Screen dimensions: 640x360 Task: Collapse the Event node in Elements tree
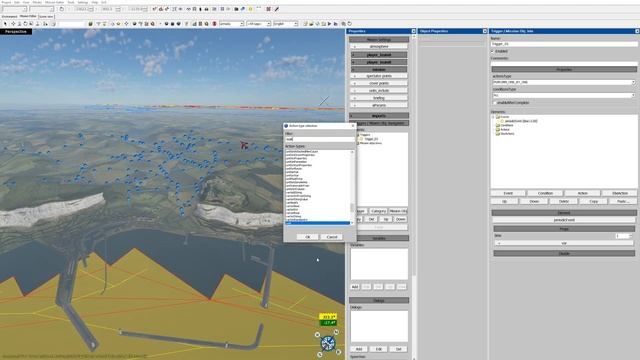(493, 117)
